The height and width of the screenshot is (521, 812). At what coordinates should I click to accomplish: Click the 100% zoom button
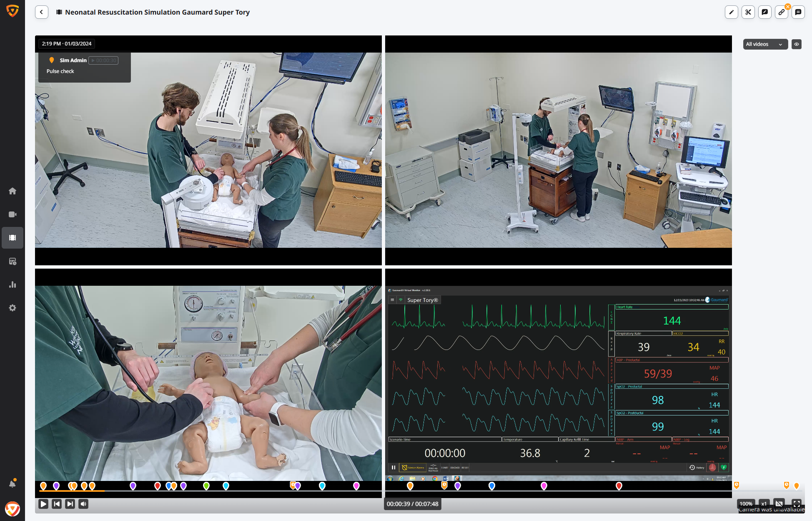coord(746,504)
